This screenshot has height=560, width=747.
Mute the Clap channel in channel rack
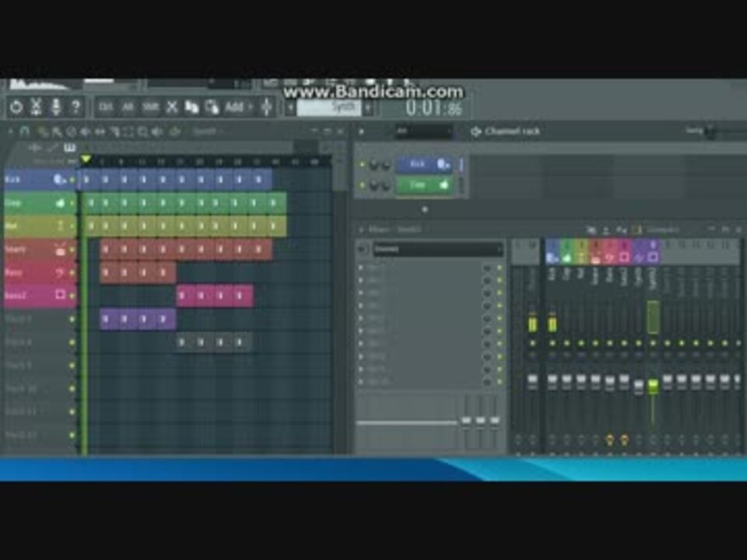tap(362, 185)
